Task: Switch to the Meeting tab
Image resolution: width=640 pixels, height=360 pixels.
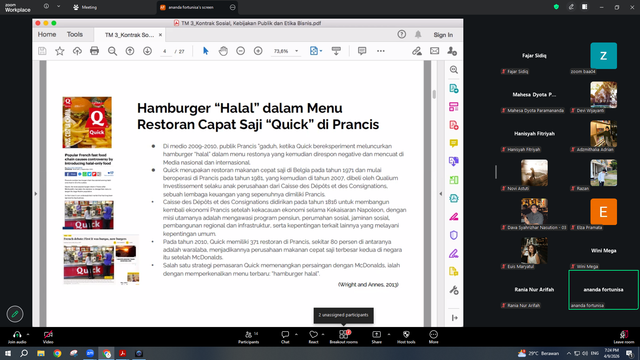Action: [85, 7]
